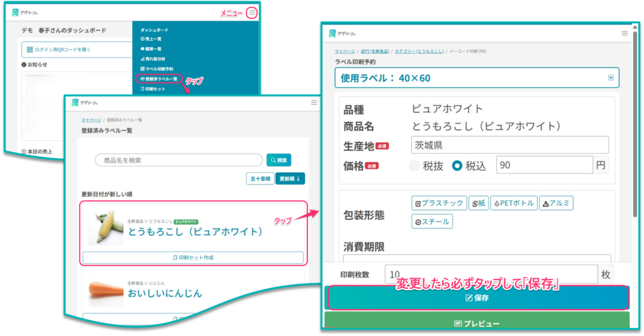Toggle the PETボトル packaging option
The image size is (644, 336).
pyautogui.click(x=514, y=203)
